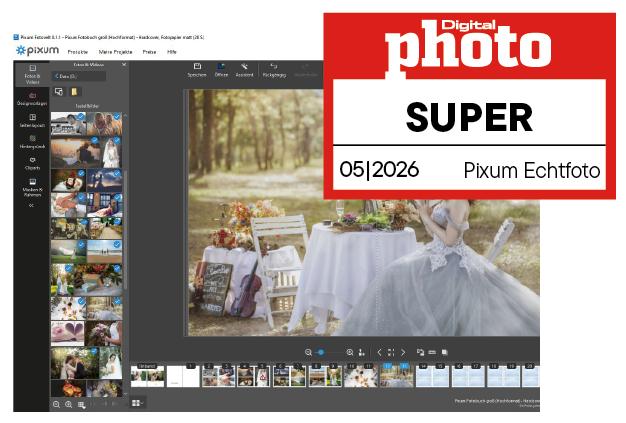Image resolution: width=626 pixels, height=423 pixels.
Task: Open the Seitenlayouts sidebar section
Action: [32, 120]
